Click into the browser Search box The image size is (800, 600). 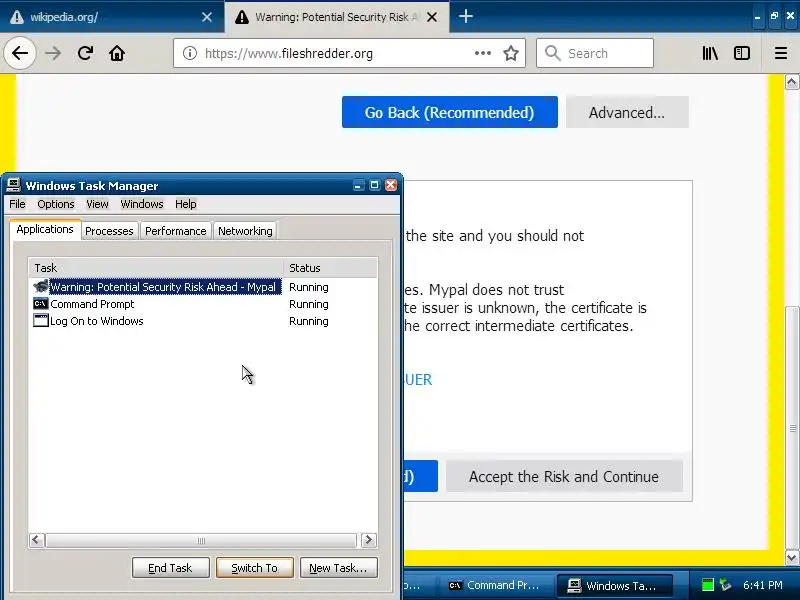tap(595, 53)
